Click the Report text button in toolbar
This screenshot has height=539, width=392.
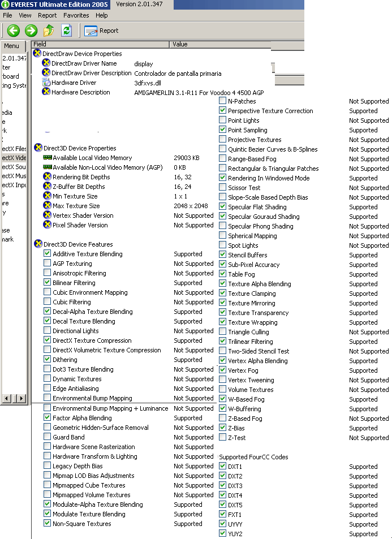109,31
